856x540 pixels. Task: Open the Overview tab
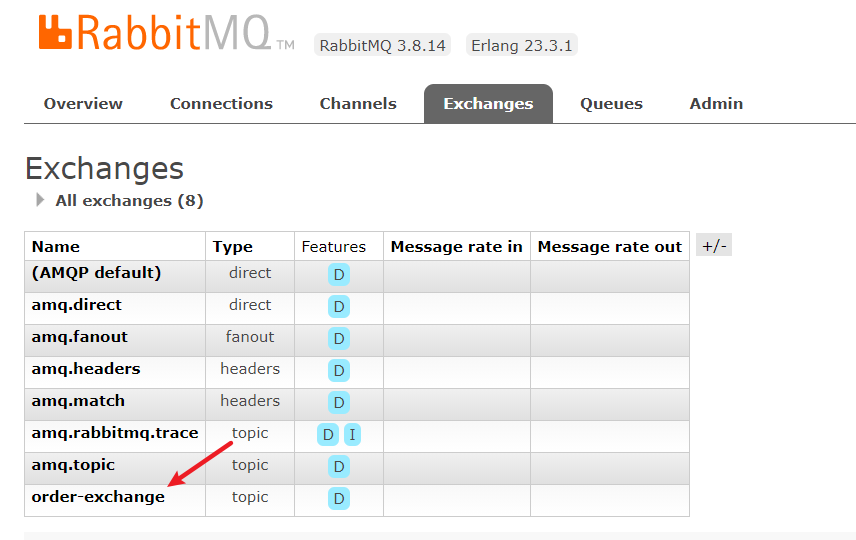[83, 104]
